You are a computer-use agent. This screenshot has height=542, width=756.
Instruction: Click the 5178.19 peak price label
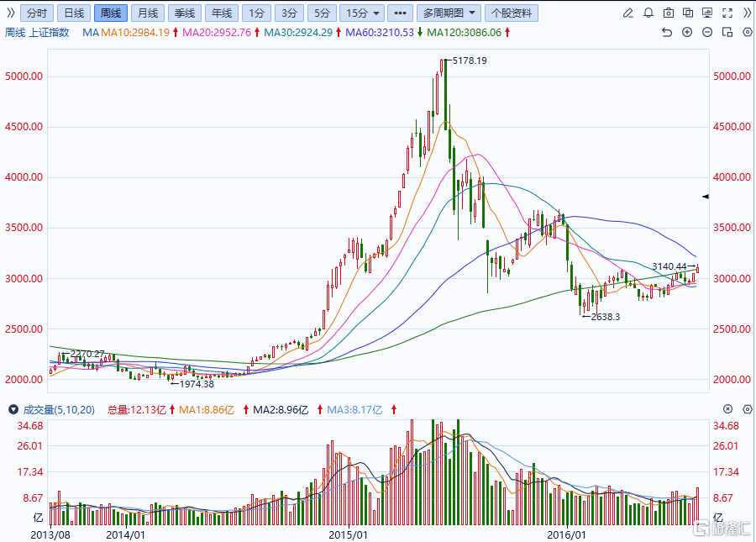point(470,61)
